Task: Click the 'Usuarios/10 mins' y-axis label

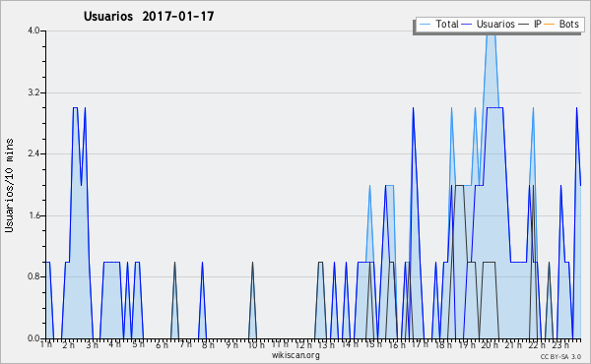Action: click(9, 186)
